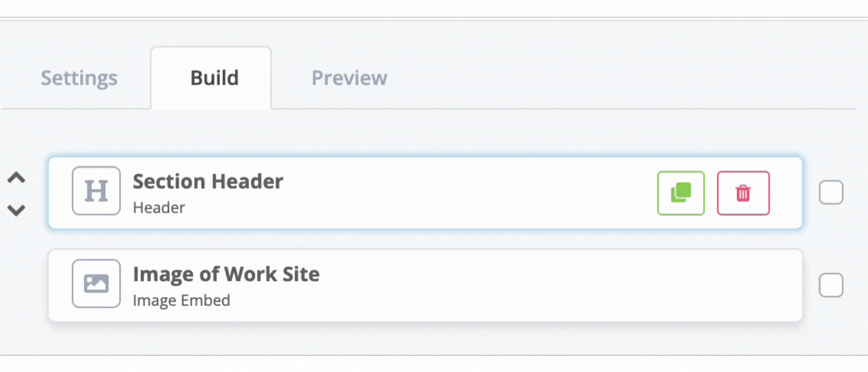Move Section Header down with chevron
868x372 pixels.
[x=16, y=210]
